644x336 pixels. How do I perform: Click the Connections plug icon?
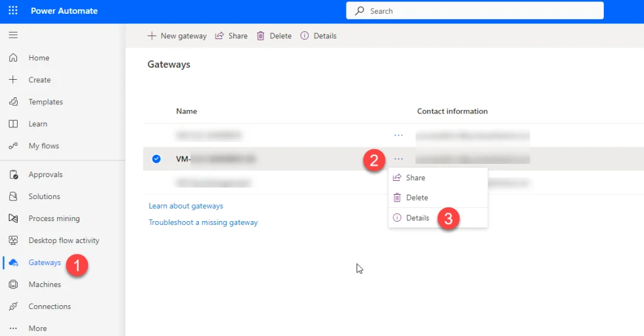(x=13, y=306)
